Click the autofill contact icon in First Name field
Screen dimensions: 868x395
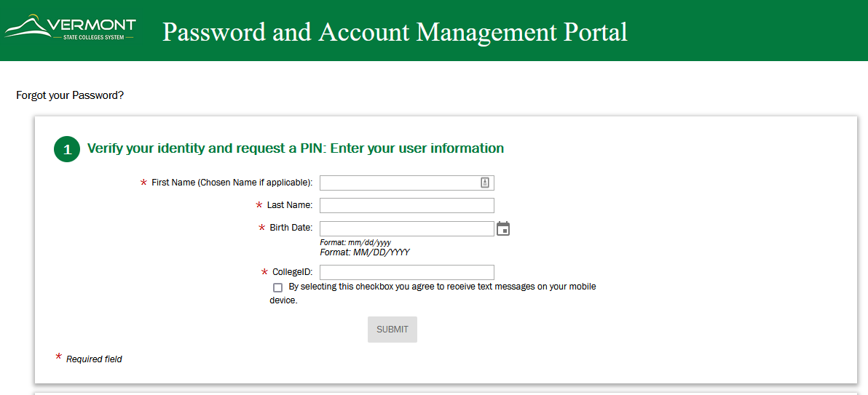point(485,183)
